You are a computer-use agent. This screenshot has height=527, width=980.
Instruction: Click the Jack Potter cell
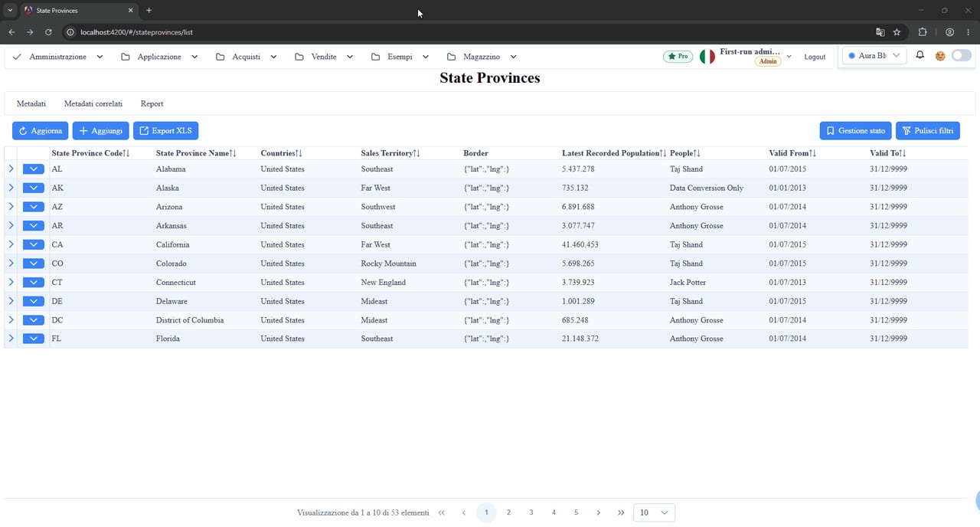[x=688, y=283]
